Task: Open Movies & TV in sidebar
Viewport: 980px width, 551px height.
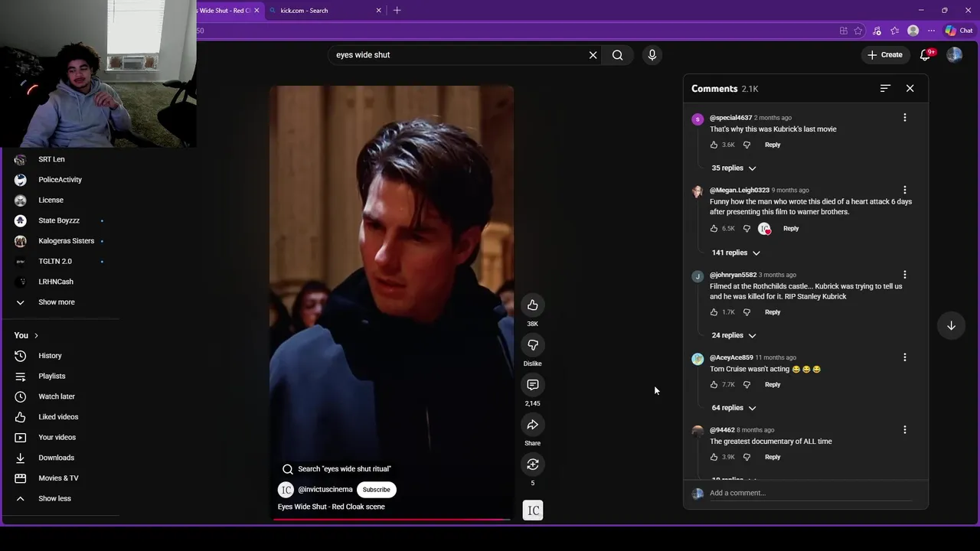Action: pos(60,478)
